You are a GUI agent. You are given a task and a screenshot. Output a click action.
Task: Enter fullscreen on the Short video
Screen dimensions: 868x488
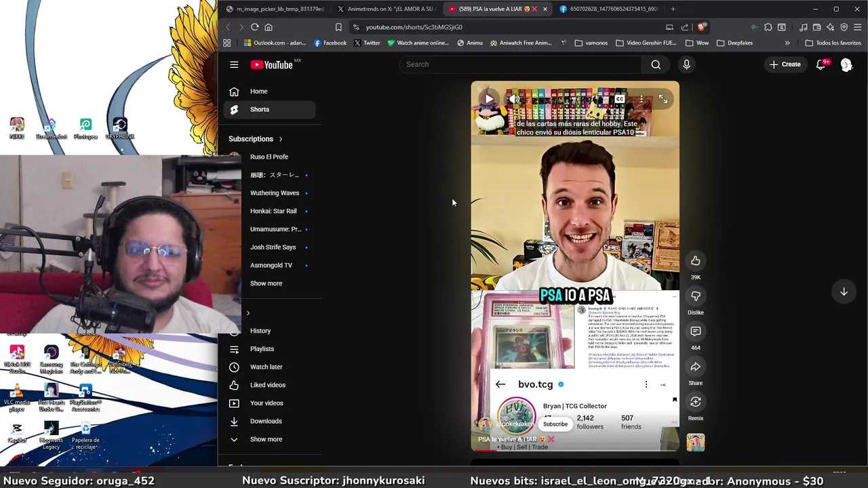click(x=663, y=99)
